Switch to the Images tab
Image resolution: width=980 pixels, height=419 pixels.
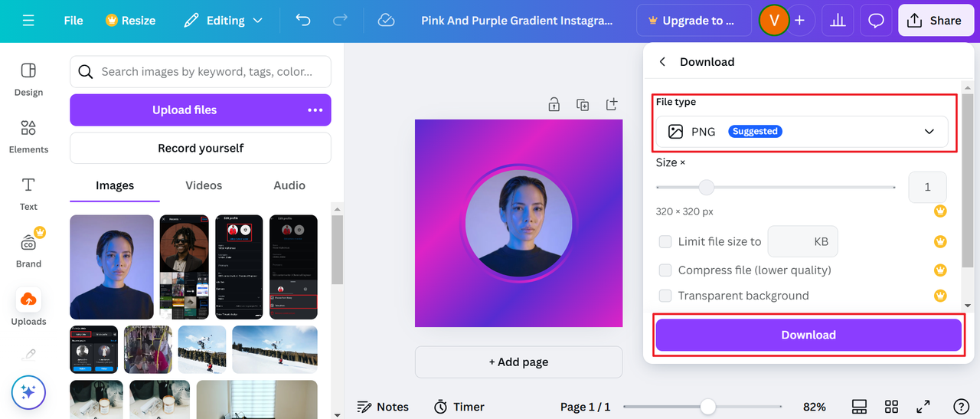pyautogui.click(x=115, y=185)
